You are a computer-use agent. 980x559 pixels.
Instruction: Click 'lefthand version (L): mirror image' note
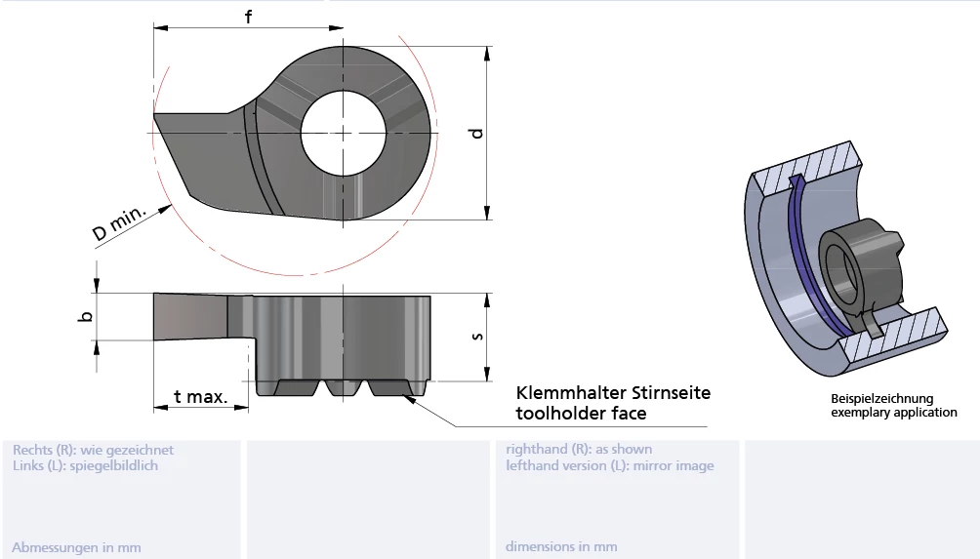pos(609,465)
